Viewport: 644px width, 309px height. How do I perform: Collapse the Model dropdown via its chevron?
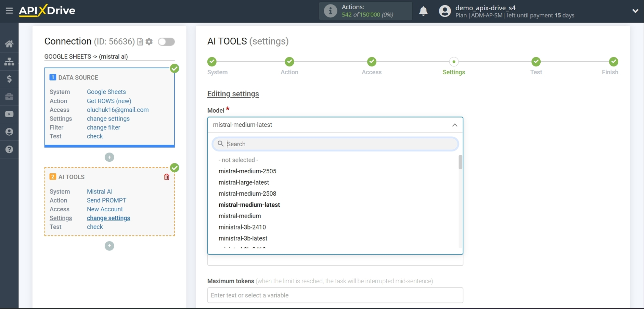454,125
